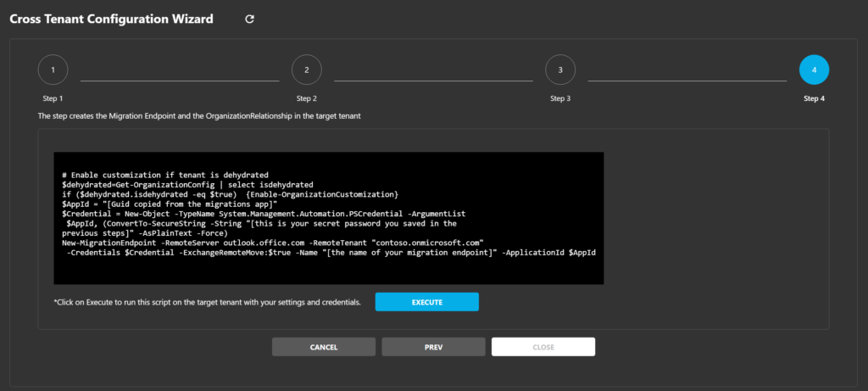Click the New-MigrationEndpoint script line
The width and height of the screenshot is (868, 391).
(274, 243)
